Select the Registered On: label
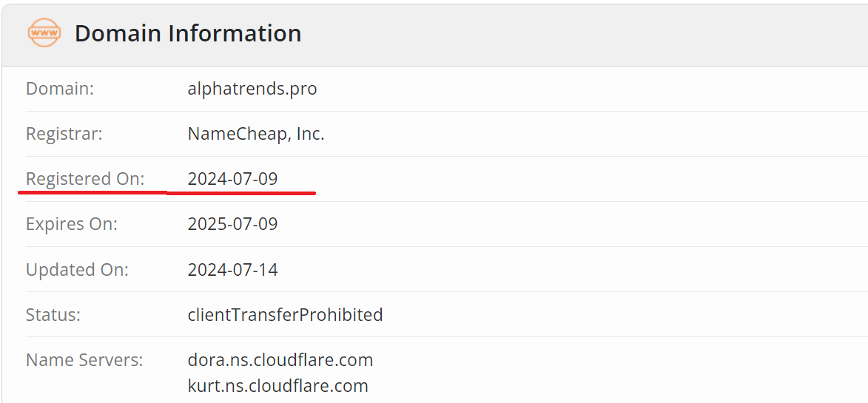 coord(85,179)
